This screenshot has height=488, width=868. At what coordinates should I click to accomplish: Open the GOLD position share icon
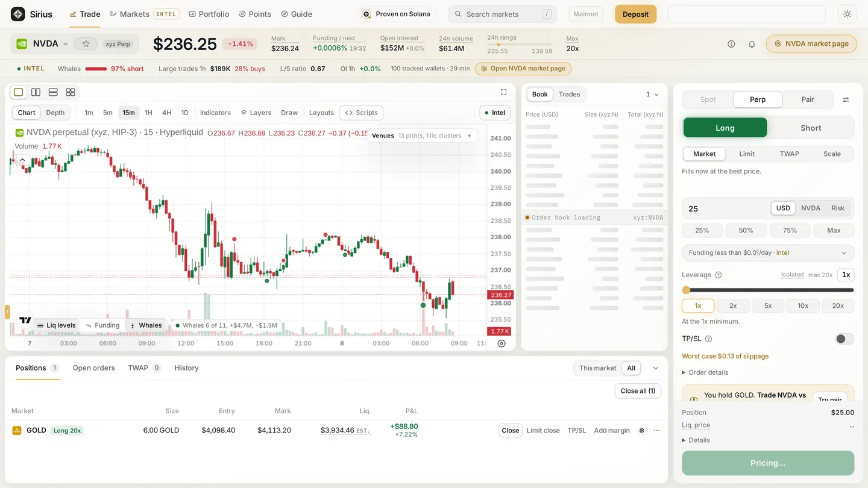pos(642,431)
